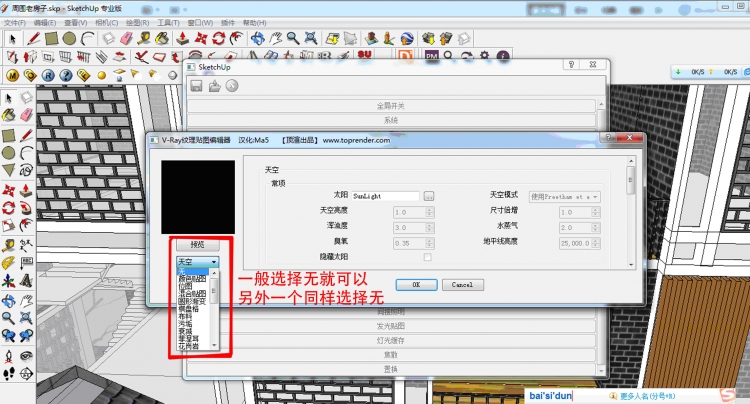Click the ellipsis button beside SunLight field

point(429,196)
